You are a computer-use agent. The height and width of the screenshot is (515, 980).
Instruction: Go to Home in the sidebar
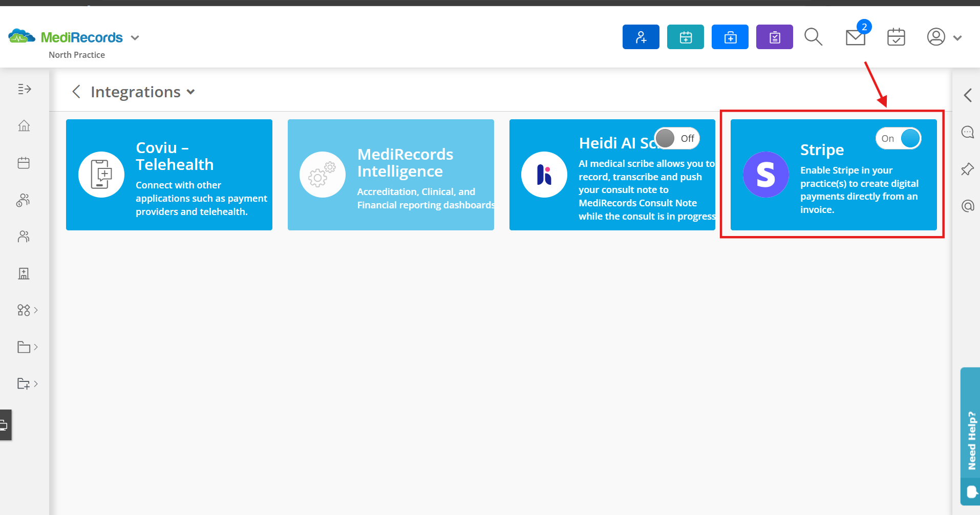pyautogui.click(x=24, y=126)
